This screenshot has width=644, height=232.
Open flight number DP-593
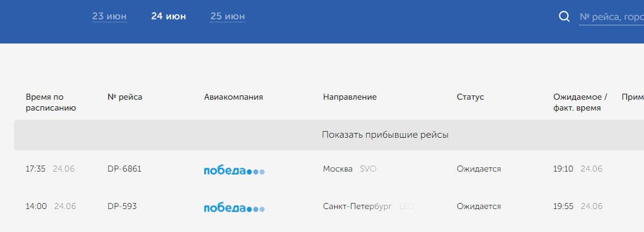point(122,206)
